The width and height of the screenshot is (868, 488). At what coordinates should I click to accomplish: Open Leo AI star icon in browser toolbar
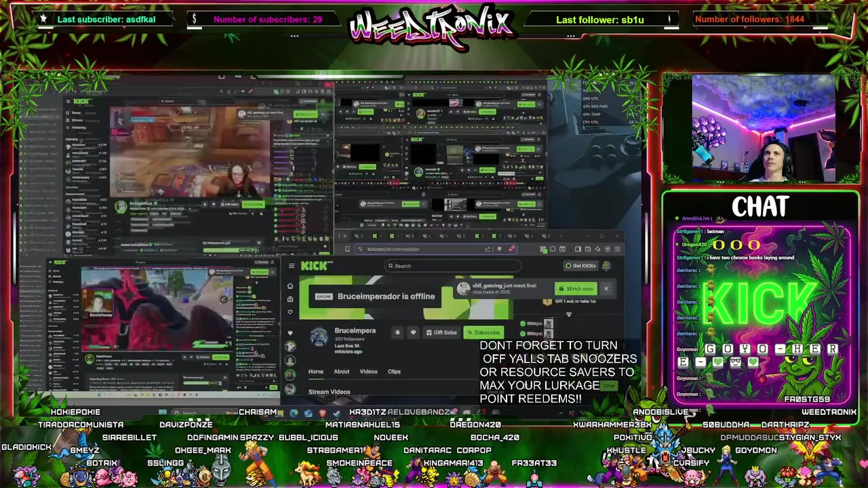pyautogui.click(x=597, y=249)
